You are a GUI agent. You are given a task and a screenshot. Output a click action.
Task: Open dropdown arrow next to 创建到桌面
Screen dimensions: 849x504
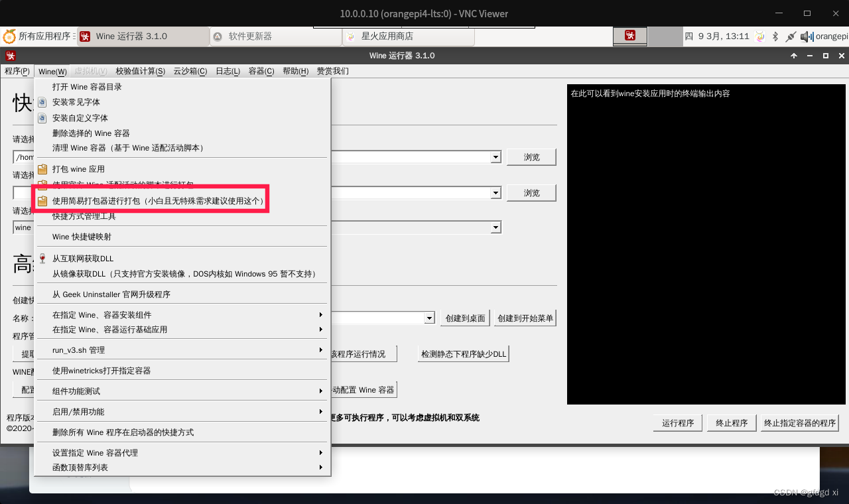(x=429, y=318)
